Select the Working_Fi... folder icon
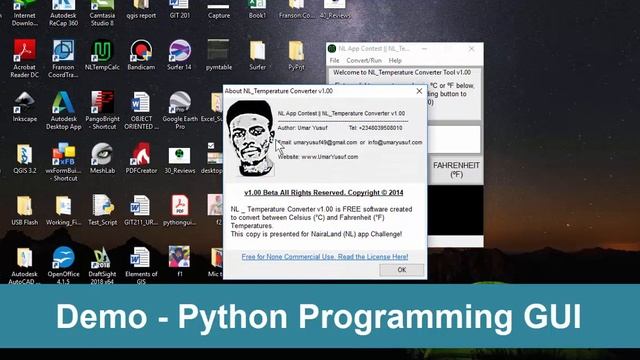 [63, 210]
